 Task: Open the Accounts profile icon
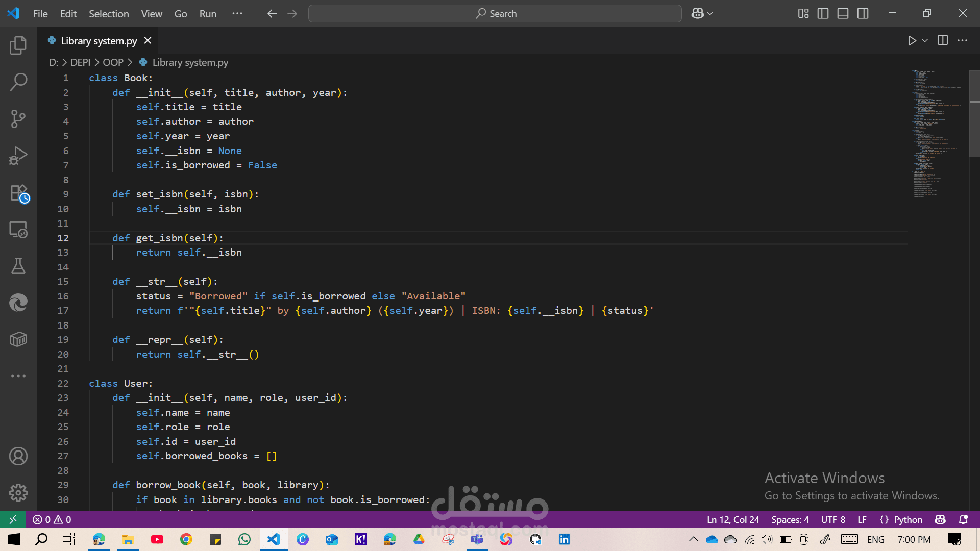[18, 456]
